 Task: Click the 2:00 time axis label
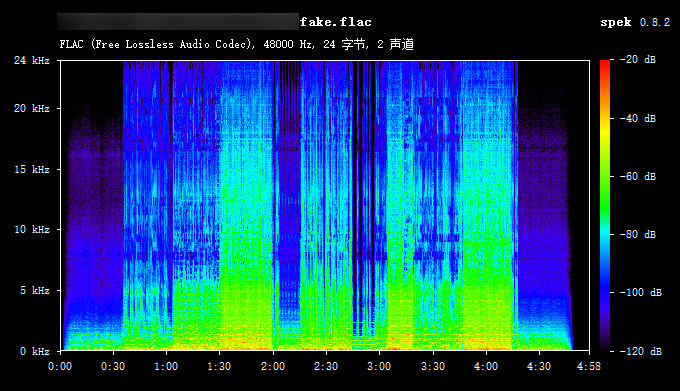273,367
